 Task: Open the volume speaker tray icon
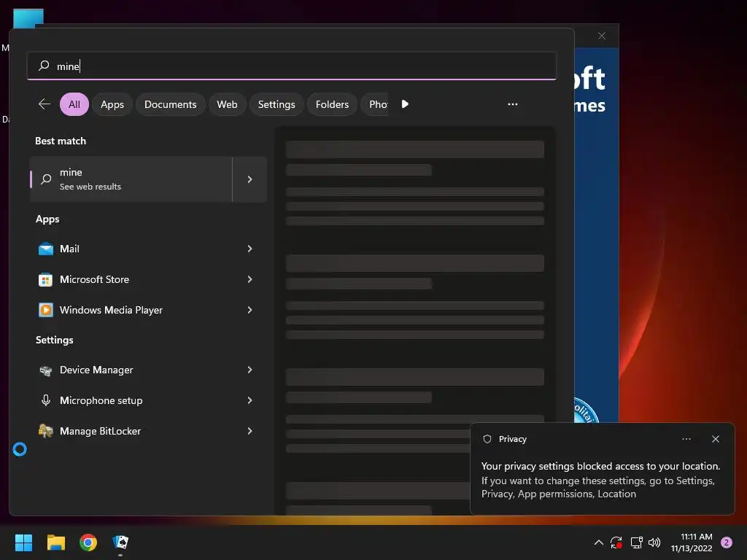[x=654, y=542]
